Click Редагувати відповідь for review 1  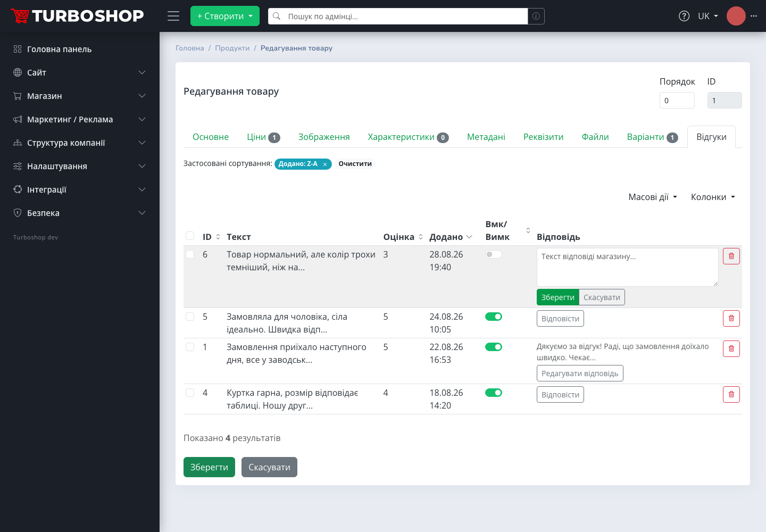pos(580,373)
